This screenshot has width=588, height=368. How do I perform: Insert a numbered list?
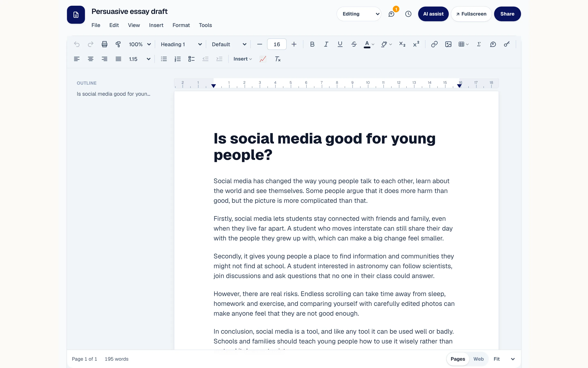coord(178,59)
